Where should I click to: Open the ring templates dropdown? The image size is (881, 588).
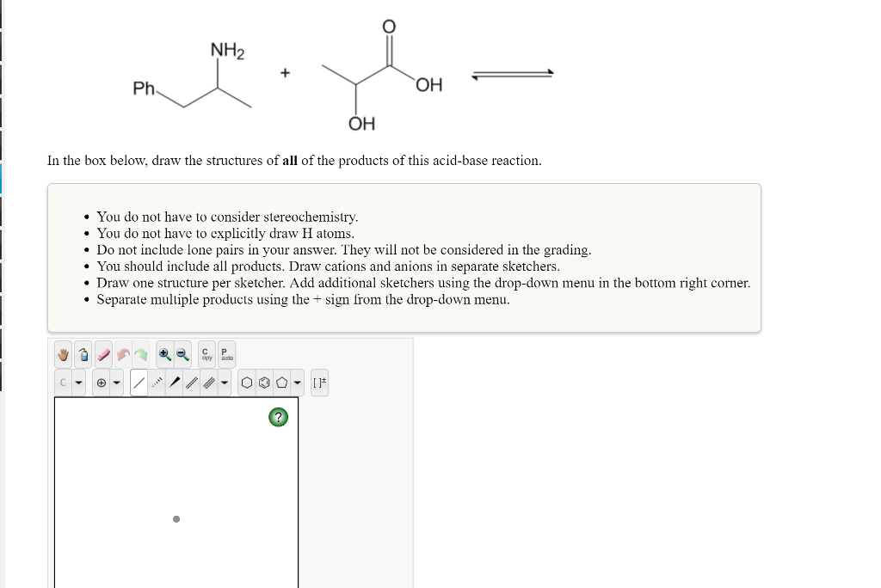pyautogui.click(x=298, y=382)
